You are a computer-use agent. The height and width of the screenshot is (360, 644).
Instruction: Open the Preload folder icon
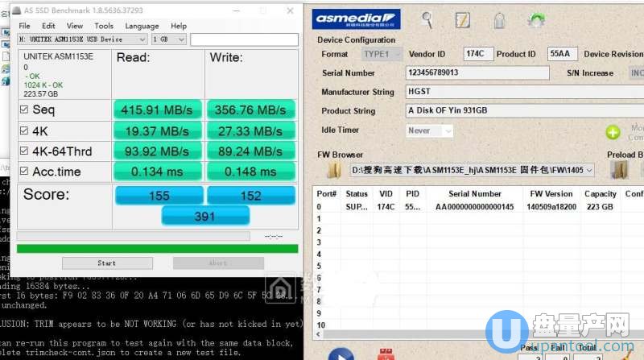(619, 170)
